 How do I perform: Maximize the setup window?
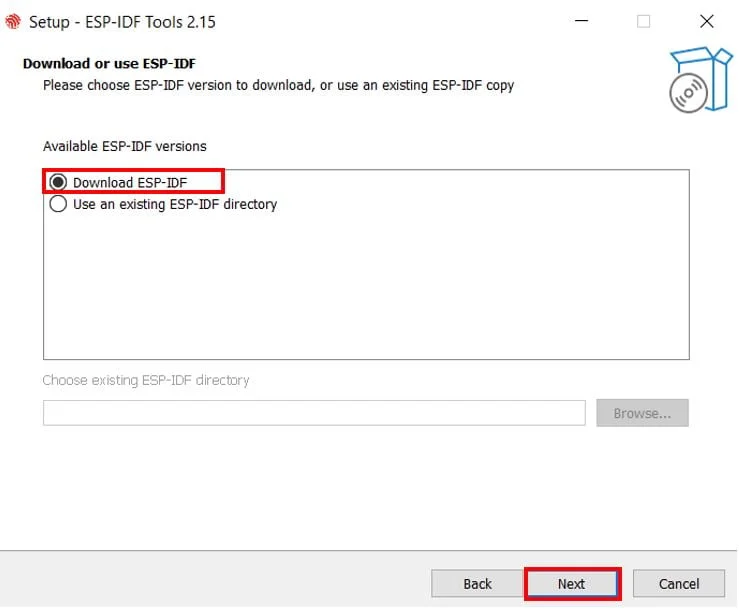coord(643,21)
